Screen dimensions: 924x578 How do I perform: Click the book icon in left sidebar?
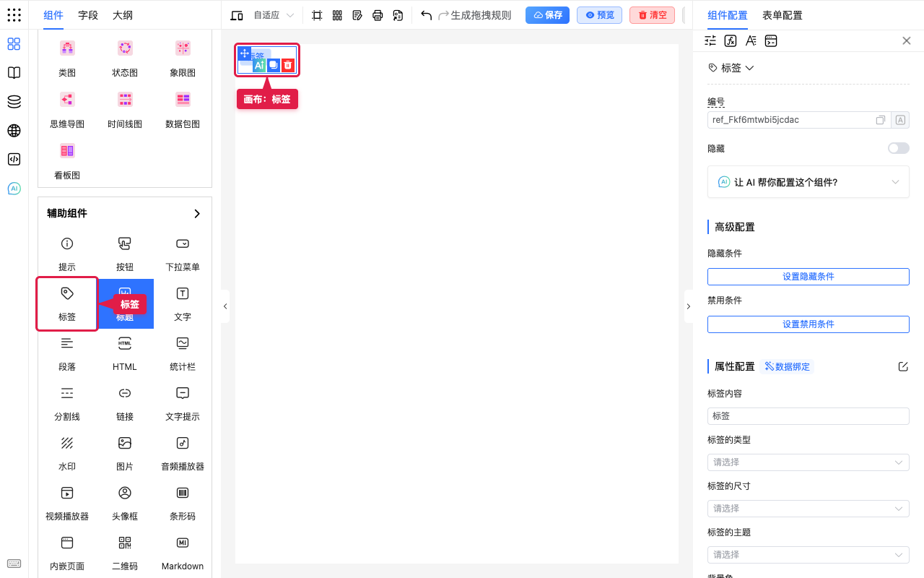click(14, 73)
